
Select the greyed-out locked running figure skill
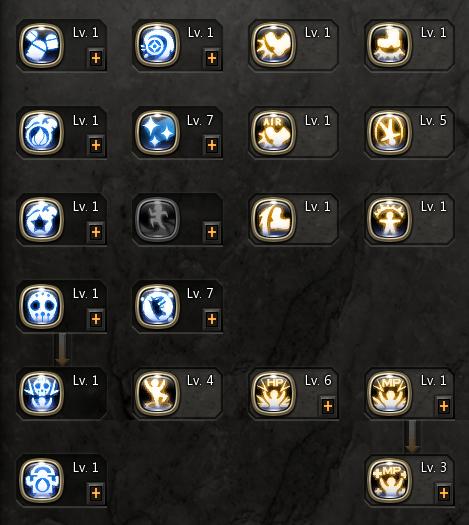[157, 219]
